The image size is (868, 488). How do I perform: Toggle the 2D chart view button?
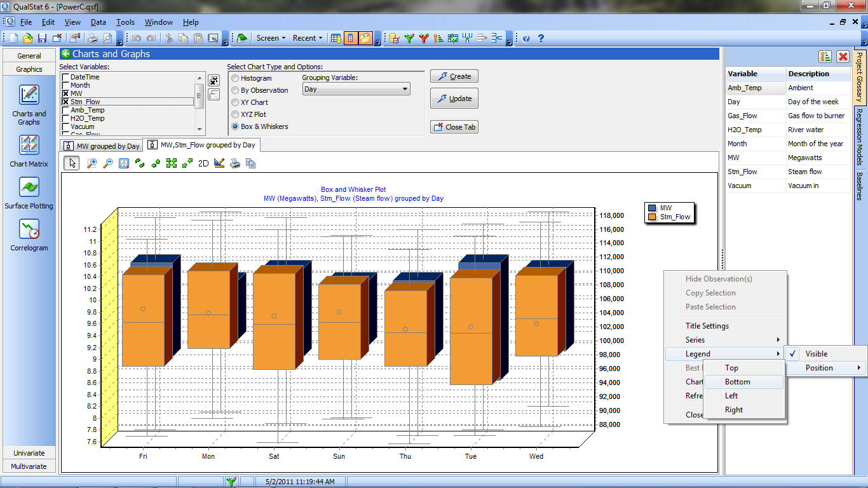203,163
